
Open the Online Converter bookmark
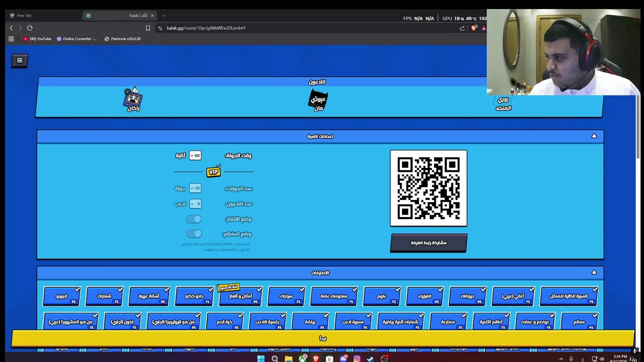point(76,39)
